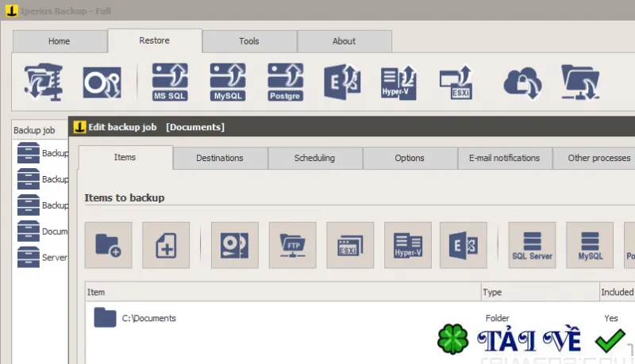Click the Yes included cell
This screenshot has height=364, width=635.
click(x=611, y=318)
